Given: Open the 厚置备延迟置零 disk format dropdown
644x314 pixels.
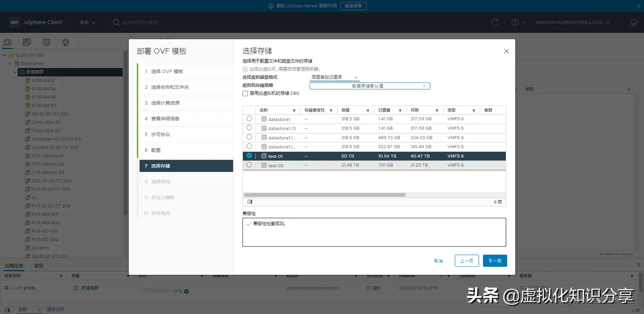Looking at the screenshot, I should coord(335,77).
